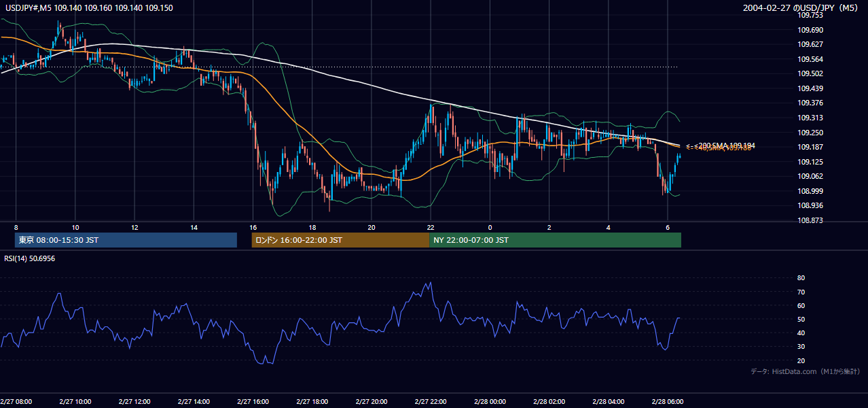Click hour label 0 under the price chart

[x=490, y=226]
